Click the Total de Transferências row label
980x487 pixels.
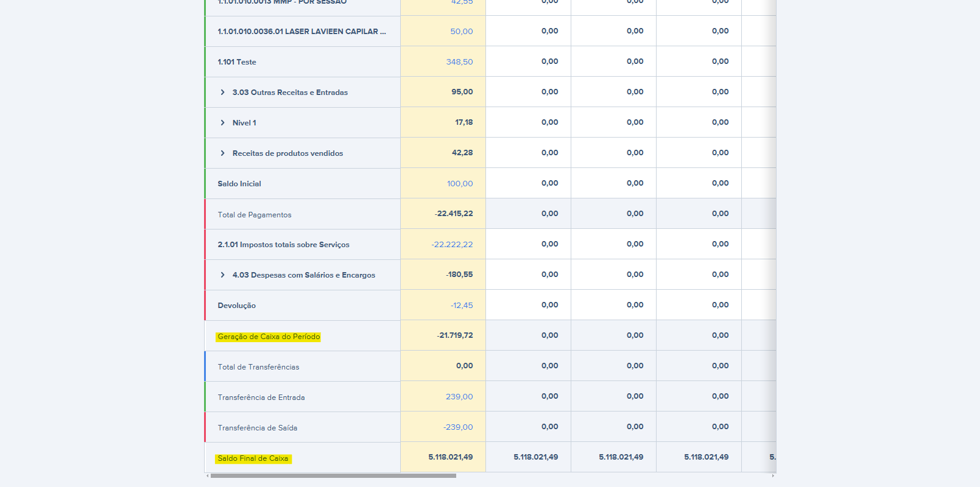(x=258, y=367)
